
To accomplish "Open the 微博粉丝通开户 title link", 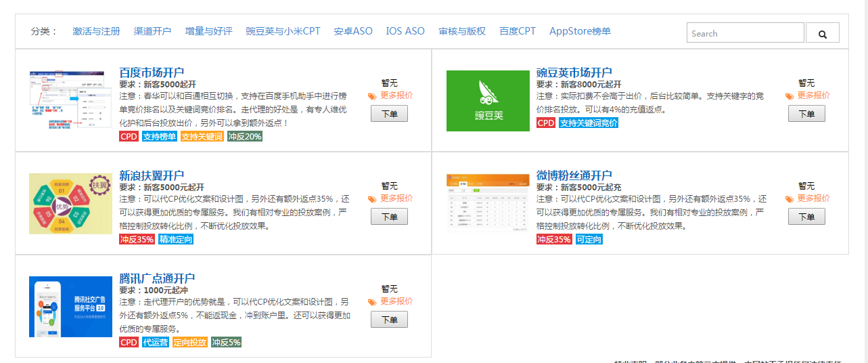I will coord(574,175).
